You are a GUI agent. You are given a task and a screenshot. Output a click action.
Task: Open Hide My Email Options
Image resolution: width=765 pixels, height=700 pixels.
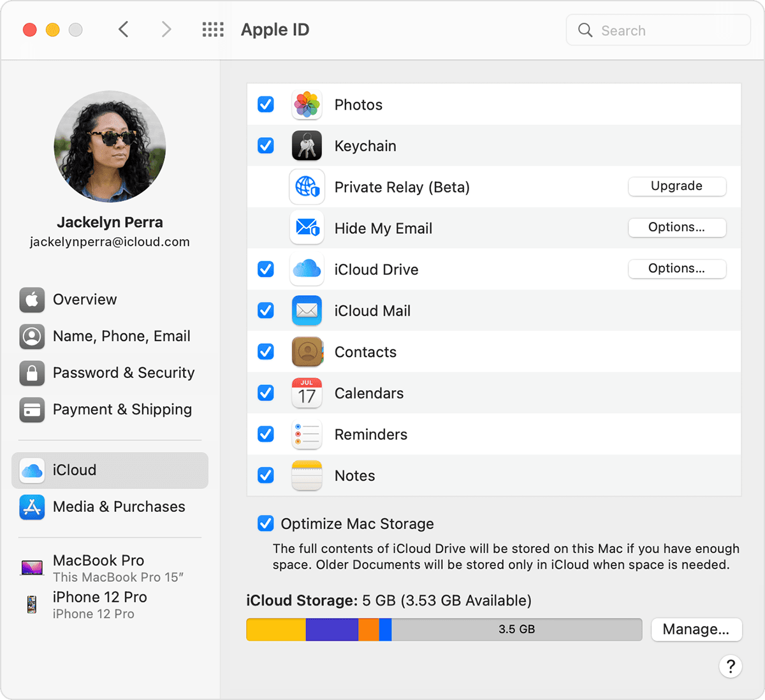coord(676,228)
